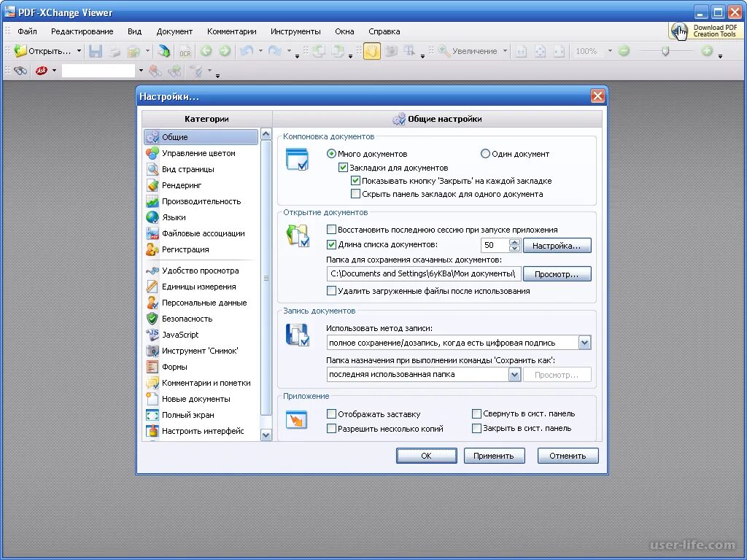Uncheck Закладки для документов checkbox
This screenshot has height=560, width=747.
[x=343, y=168]
